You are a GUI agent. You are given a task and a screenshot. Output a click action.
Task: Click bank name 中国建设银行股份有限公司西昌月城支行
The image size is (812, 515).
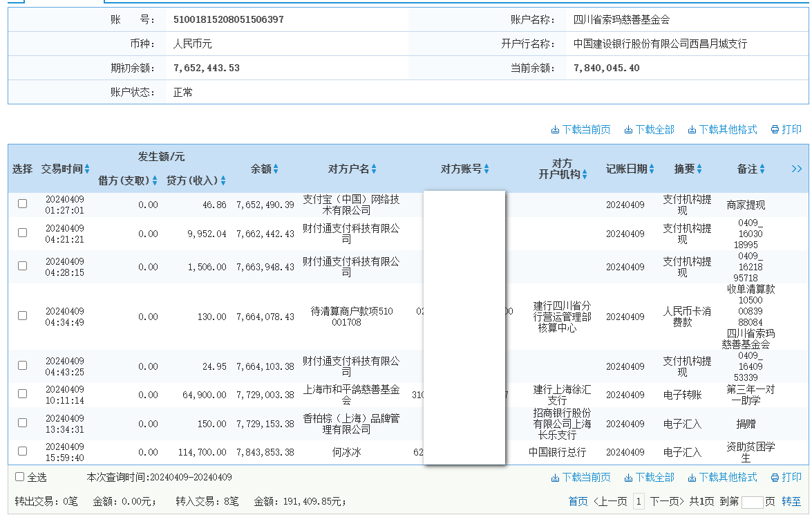coord(660,44)
